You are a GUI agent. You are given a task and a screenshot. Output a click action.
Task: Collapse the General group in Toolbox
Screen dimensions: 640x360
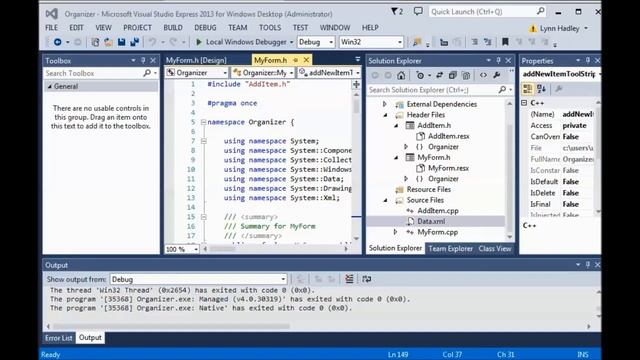pyautogui.click(x=50, y=87)
